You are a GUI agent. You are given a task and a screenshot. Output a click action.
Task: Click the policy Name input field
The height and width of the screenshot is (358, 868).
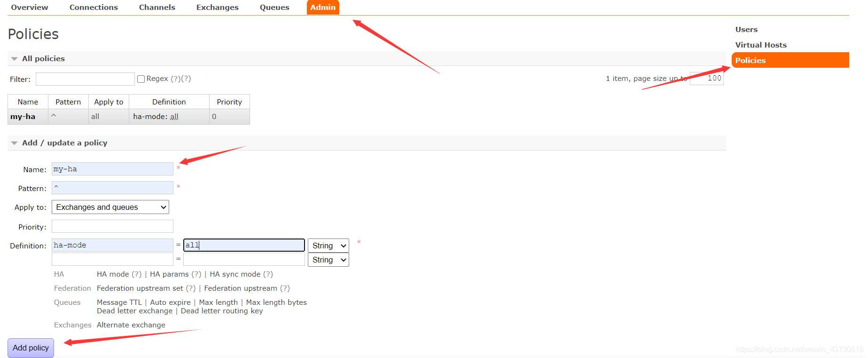(x=112, y=169)
